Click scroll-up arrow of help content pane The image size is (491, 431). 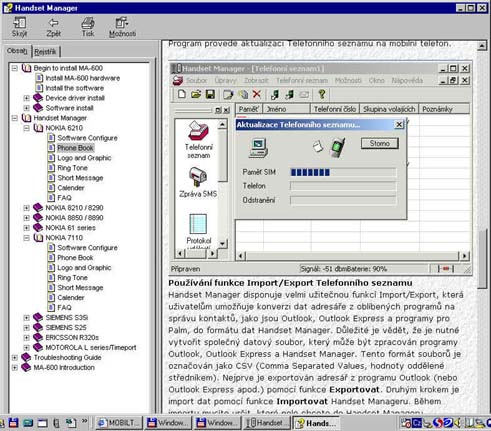click(x=482, y=46)
